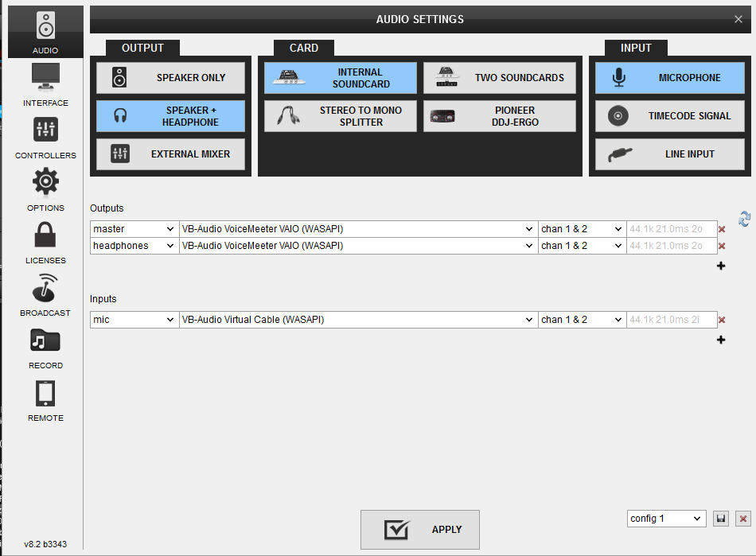Screen dimensions: 756x556
Task: Toggle Timecode Signal input option
Action: [670, 116]
